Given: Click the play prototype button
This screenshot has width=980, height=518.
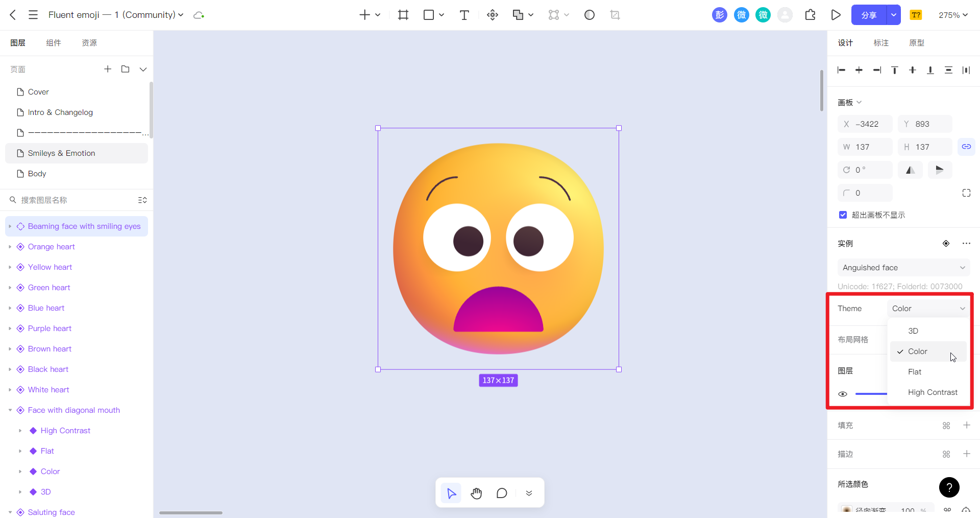Looking at the screenshot, I should (836, 15).
